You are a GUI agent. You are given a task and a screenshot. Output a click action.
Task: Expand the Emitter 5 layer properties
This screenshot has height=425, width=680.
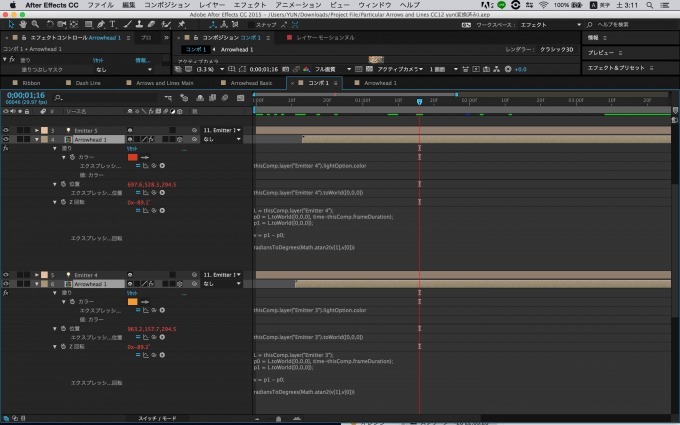(39, 130)
